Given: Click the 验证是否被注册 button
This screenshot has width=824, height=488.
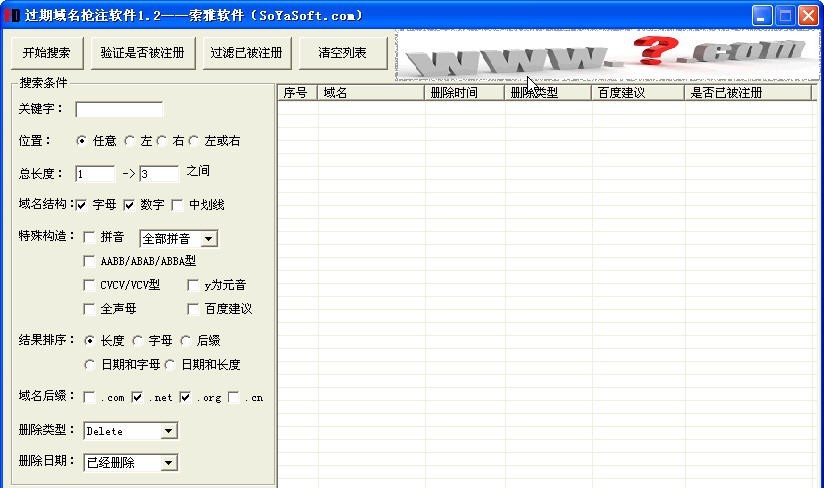Looking at the screenshot, I should (x=143, y=53).
